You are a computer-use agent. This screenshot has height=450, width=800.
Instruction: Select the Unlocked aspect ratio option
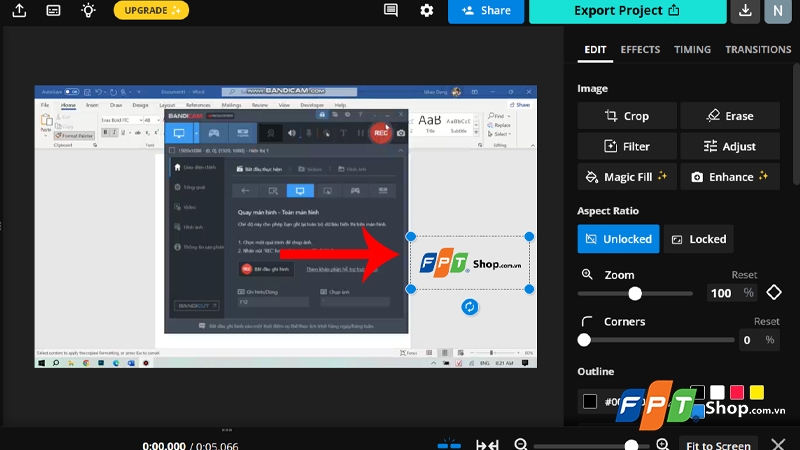point(618,239)
